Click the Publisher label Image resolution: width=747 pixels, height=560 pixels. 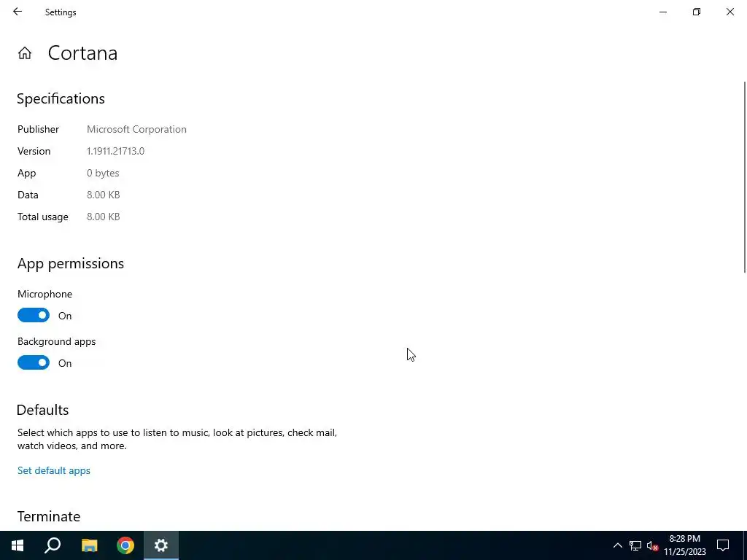[38, 129]
